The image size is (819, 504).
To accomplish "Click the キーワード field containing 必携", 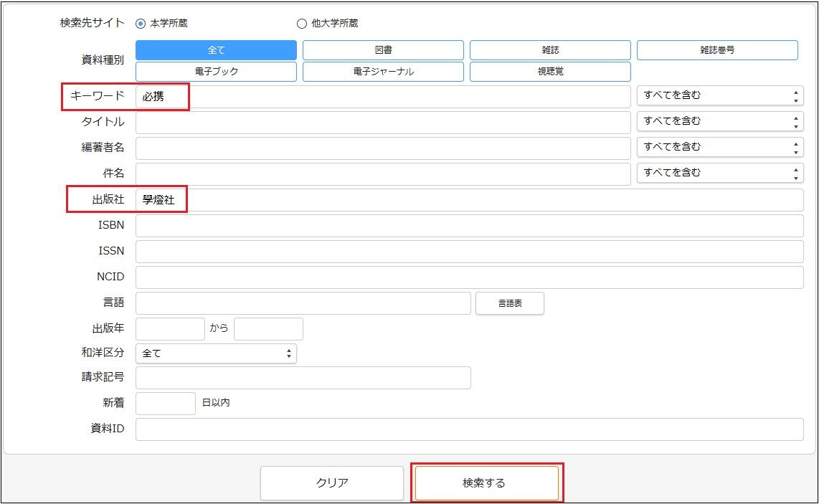I will [383, 97].
